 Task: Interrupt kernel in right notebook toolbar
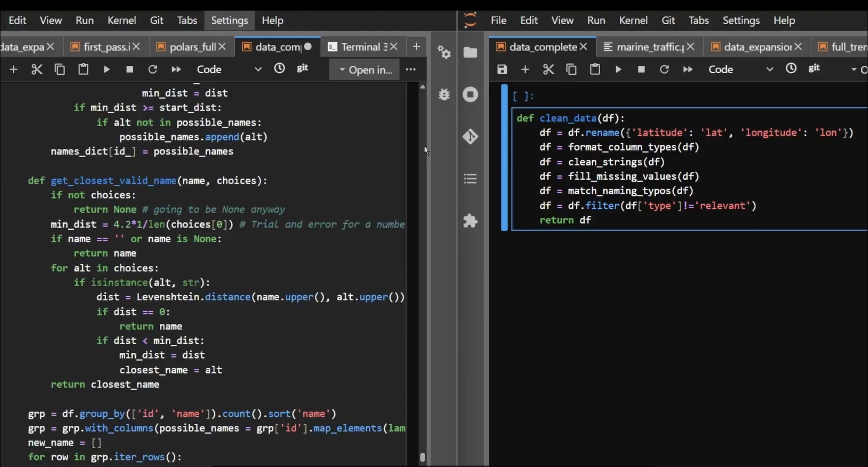point(642,69)
